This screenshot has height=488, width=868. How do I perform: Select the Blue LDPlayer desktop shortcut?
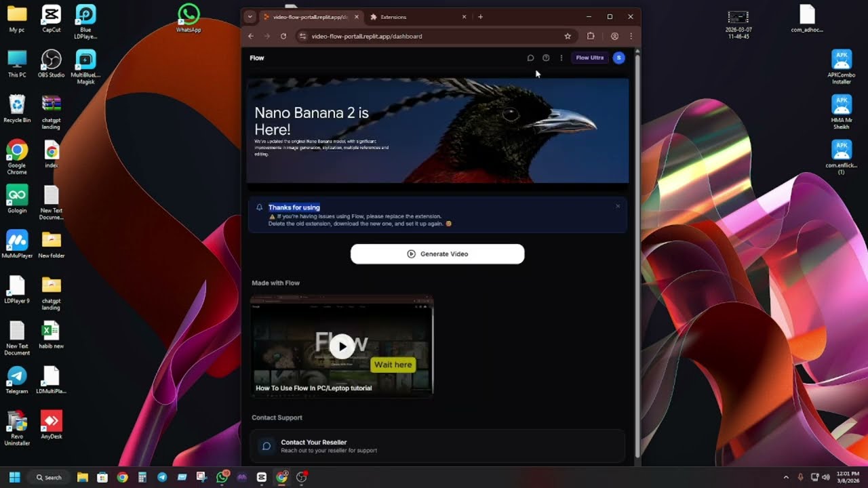coord(85,22)
